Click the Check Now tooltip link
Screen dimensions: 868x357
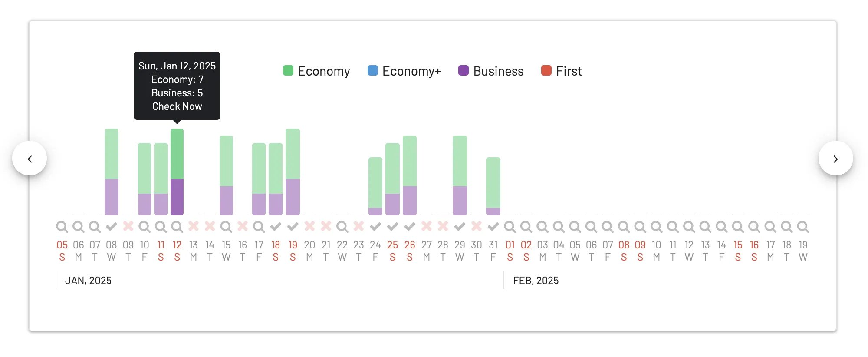coord(177,106)
